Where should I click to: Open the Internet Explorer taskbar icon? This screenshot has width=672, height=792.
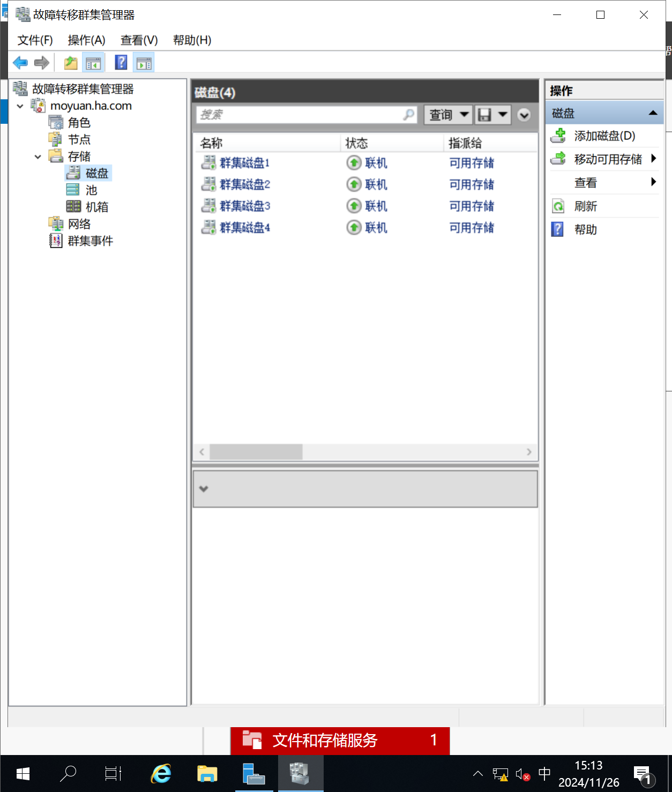(x=161, y=774)
